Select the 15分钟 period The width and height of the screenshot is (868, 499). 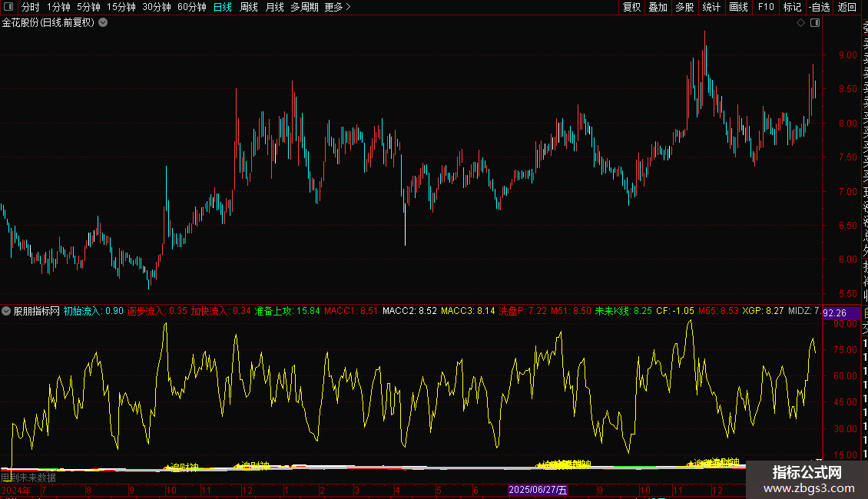pos(121,7)
